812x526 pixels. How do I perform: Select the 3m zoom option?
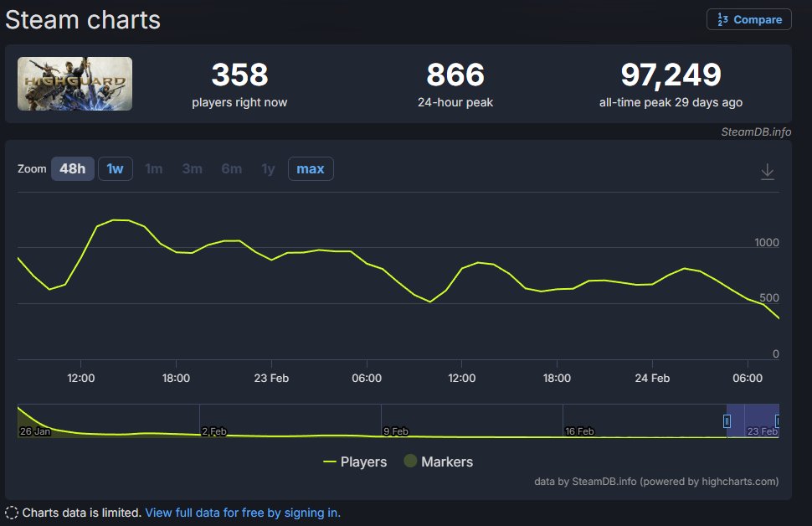coord(193,169)
